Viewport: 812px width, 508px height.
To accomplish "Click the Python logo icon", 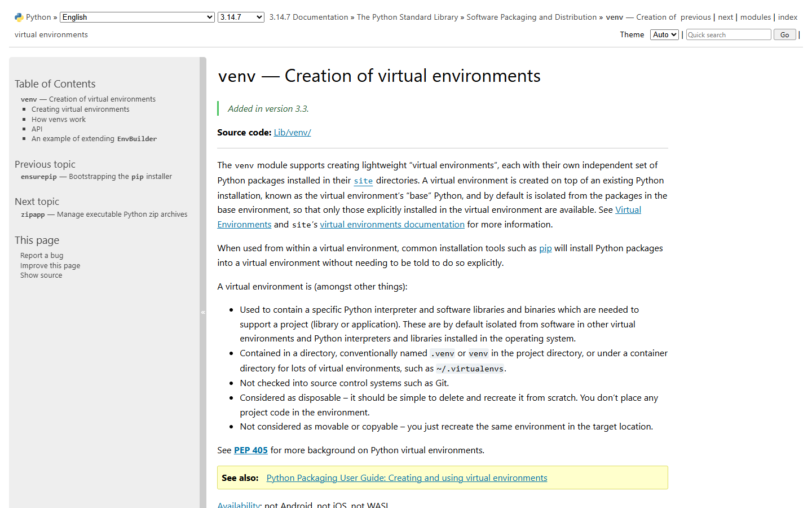I will click(x=19, y=17).
